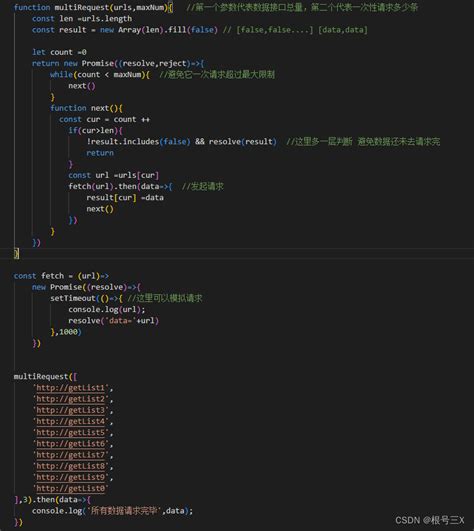Click the '},1000)' timeout value line
474x531 pixels.
(x=66, y=332)
